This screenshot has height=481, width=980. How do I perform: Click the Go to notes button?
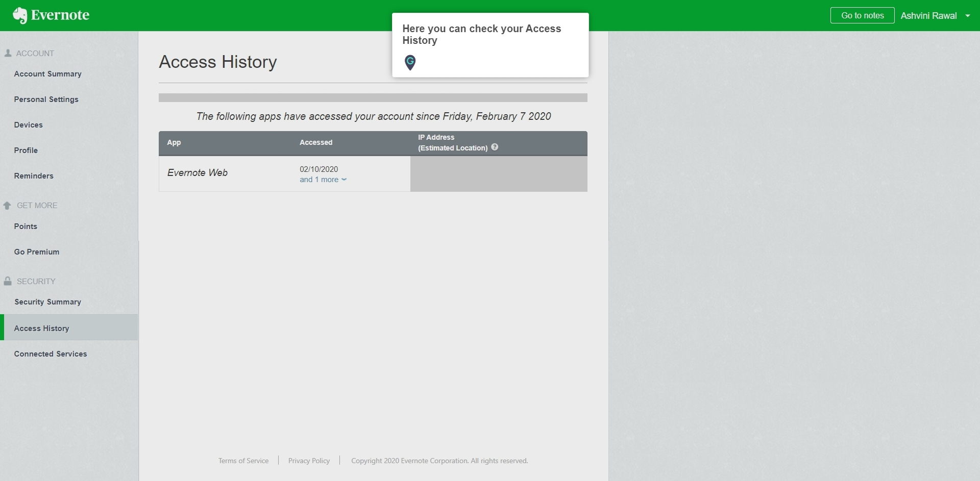pyautogui.click(x=862, y=15)
